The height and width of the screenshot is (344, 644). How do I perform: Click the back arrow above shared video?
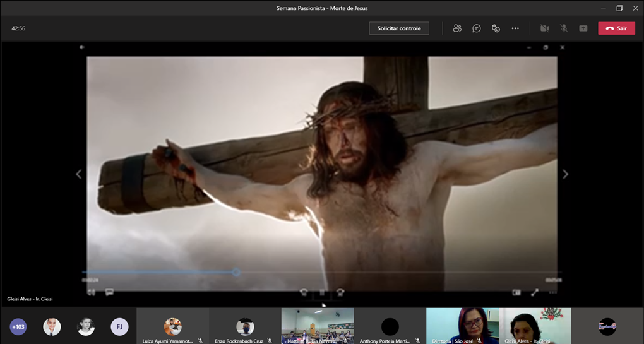tap(82, 47)
